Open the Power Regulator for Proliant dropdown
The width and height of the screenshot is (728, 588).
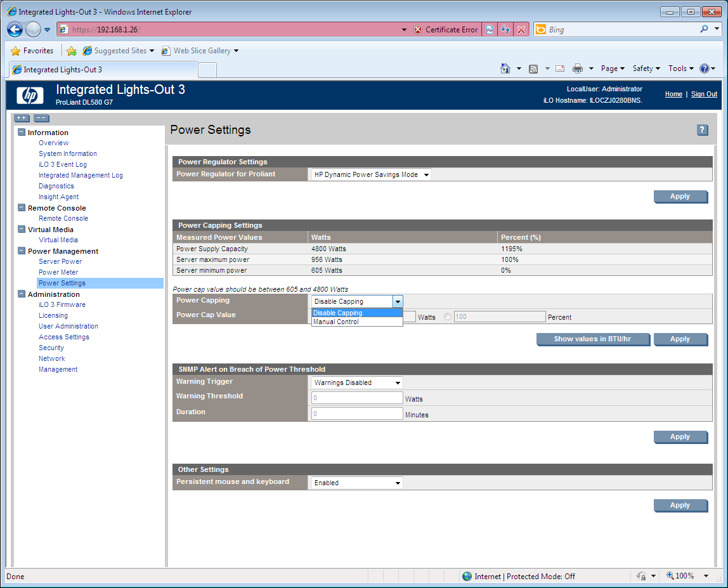370,174
